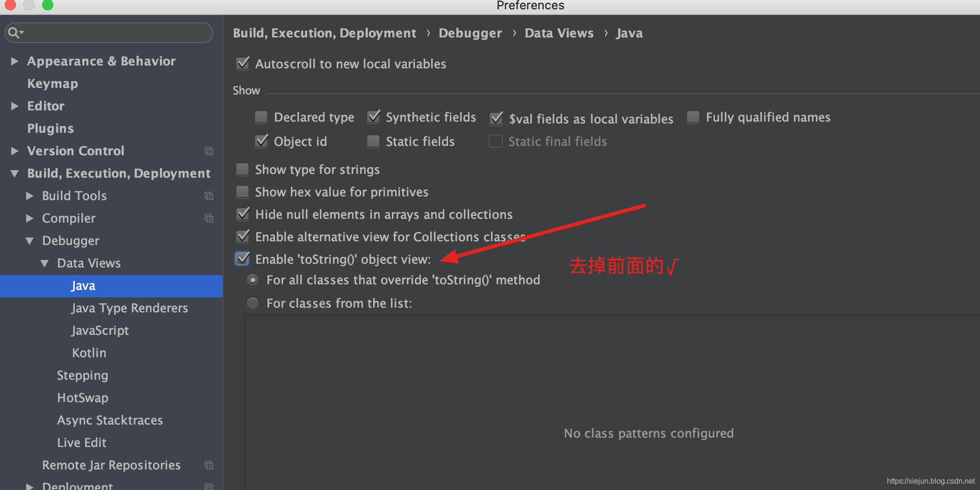The width and height of the screenshot is (980, 490).
Task: Toggle Autoscroll to new local variables checkbox
Action: pyautogui.click(x=243, y=64)
